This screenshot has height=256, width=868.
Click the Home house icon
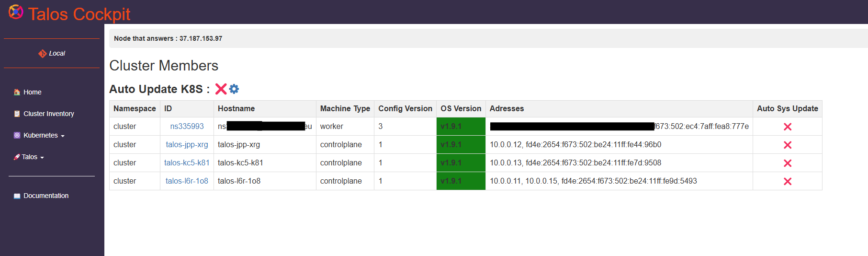click(x=17, y=92)
